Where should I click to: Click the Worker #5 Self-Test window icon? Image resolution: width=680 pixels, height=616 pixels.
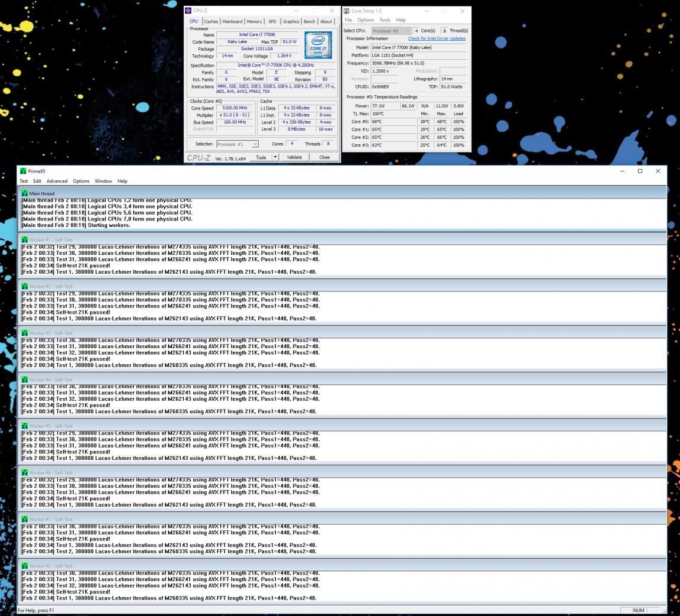click(x=25, y=426)
